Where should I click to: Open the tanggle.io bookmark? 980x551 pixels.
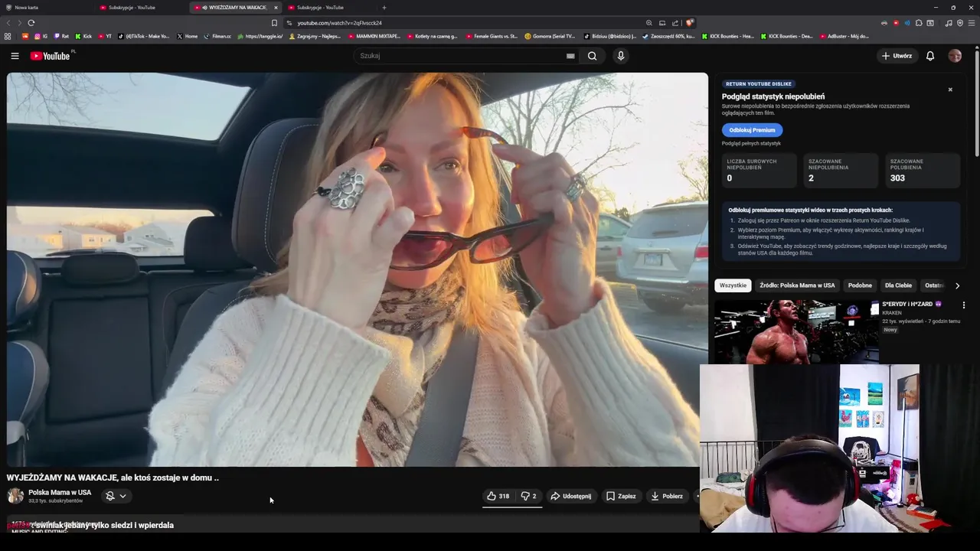click(260, 36)
